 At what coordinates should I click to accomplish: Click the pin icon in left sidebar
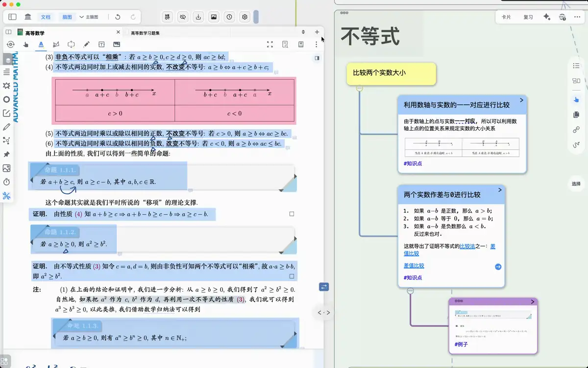pos(6,154)
